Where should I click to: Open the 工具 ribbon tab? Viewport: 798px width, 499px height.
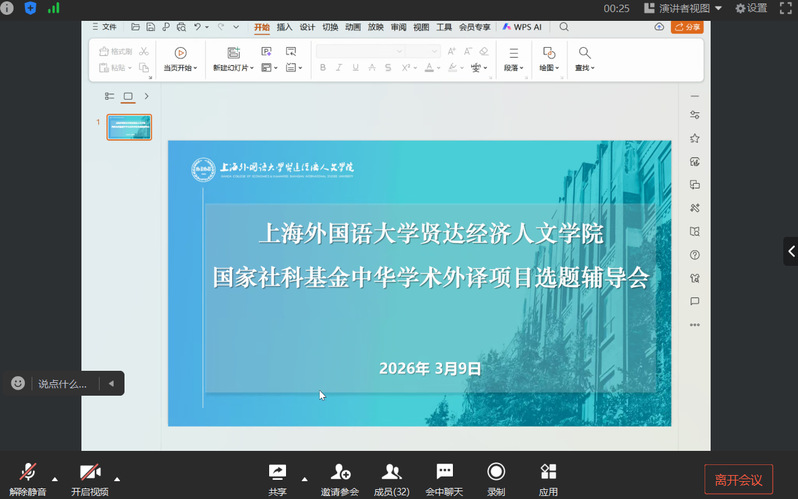(444, 27)
